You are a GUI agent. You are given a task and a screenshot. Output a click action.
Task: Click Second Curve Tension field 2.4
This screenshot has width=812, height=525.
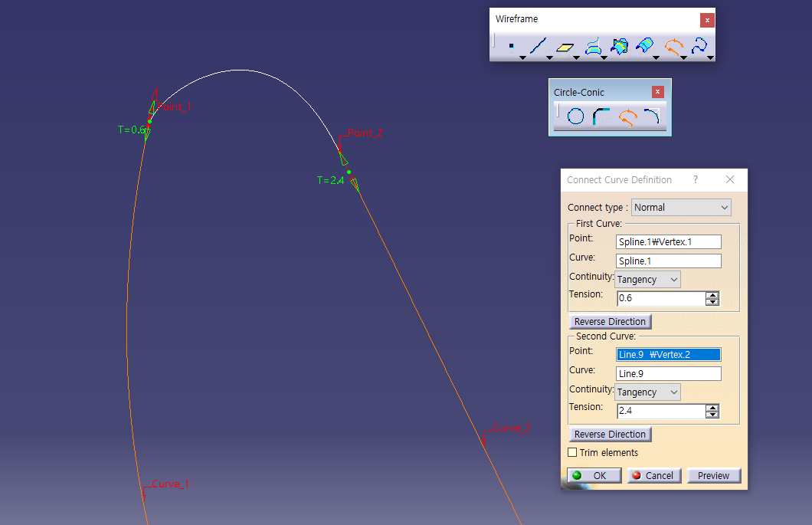click(x=661, y=411)
